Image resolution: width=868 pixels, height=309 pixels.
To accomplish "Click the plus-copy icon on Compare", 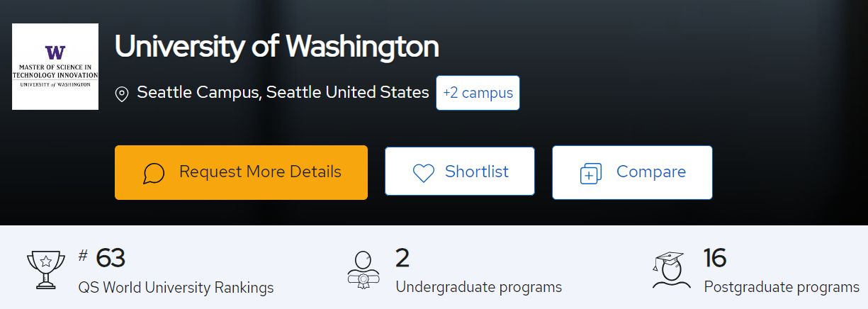I will pyautogui.click(x=590, y=174).
